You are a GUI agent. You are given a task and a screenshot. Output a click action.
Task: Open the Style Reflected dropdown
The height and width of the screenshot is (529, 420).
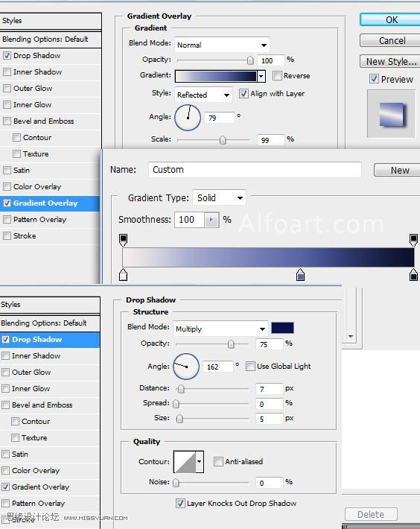coord(203,95)
